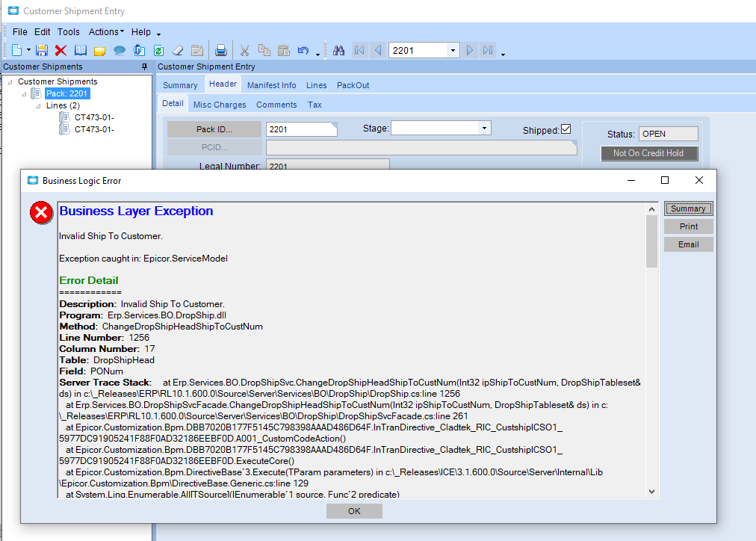Click the error dialog scrollbar up arrow
756x541 pixels.
(x=651, y=209)
